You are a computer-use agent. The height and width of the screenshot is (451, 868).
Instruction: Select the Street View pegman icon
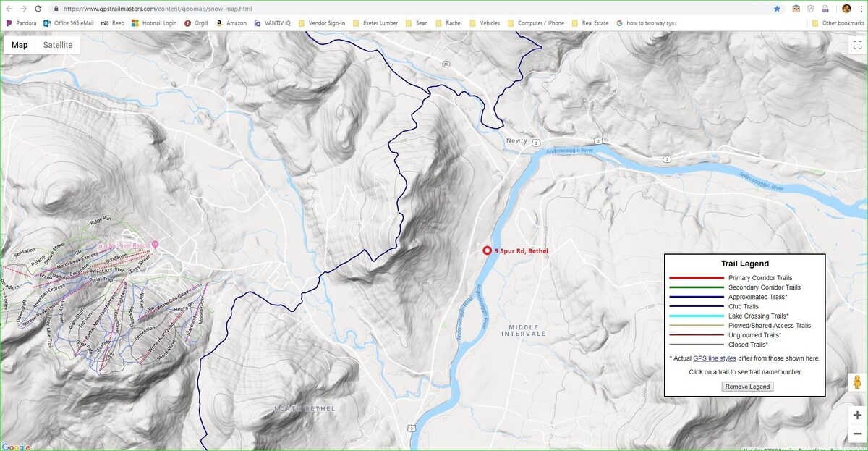point(857,383)
